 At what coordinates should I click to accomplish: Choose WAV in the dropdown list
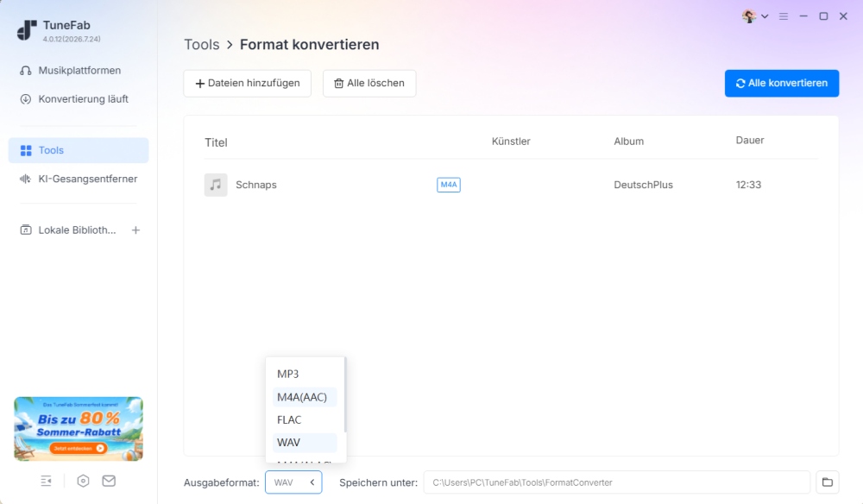(x=305, y=443)
